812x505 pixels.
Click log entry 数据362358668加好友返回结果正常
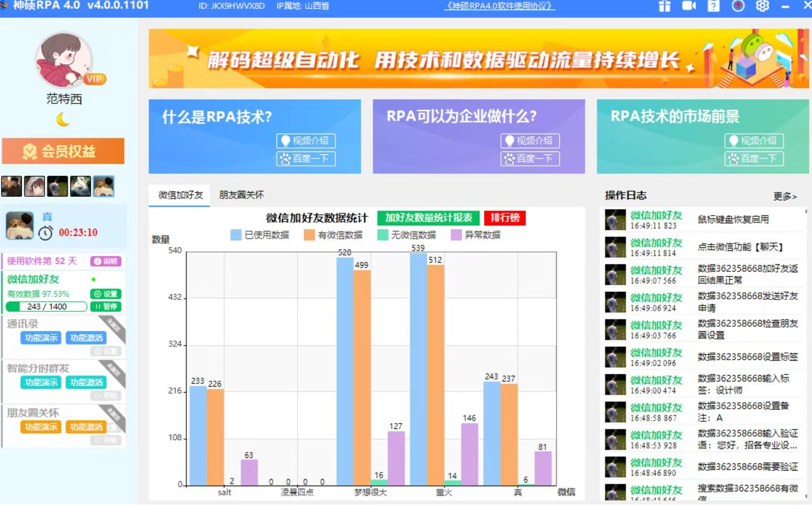click(x=748, y=274)
